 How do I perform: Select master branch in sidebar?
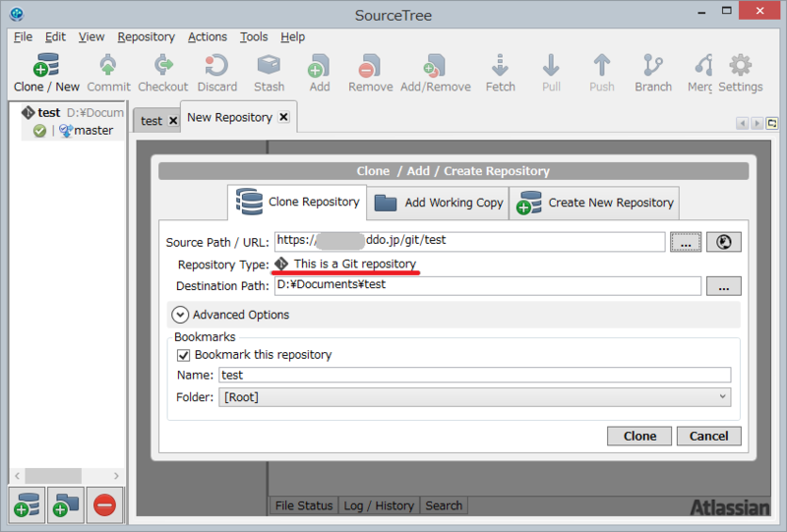tap(93, 131)
